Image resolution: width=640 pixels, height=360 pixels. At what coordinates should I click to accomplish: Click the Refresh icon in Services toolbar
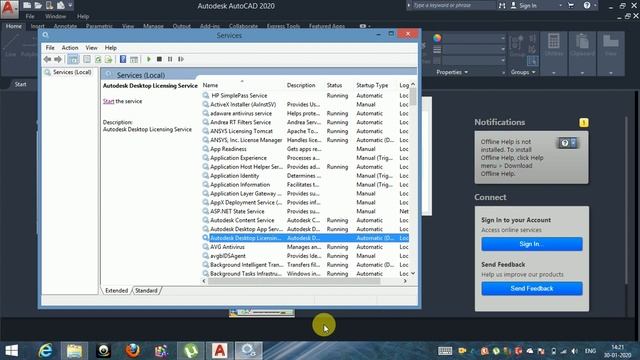coord(98,59)
